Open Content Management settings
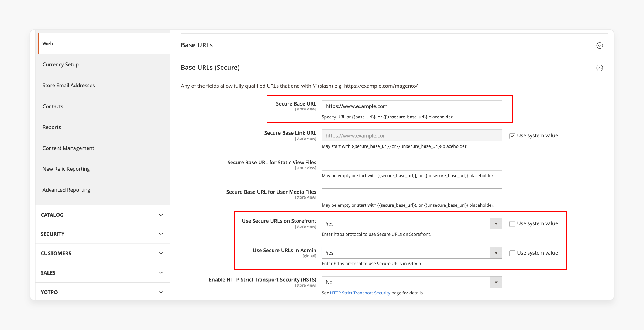The width and height of the screenshot is (644, 330). pyautogui.click(x=68, y=148)
